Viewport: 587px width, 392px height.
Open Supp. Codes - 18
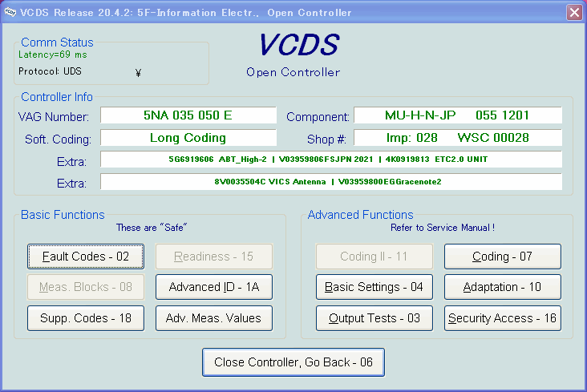(x=86, y=318)
